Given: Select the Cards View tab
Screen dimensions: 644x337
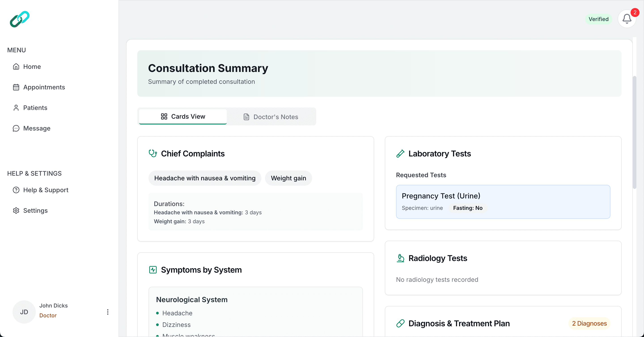Looking at the screenshot, I should click(183, 116).
